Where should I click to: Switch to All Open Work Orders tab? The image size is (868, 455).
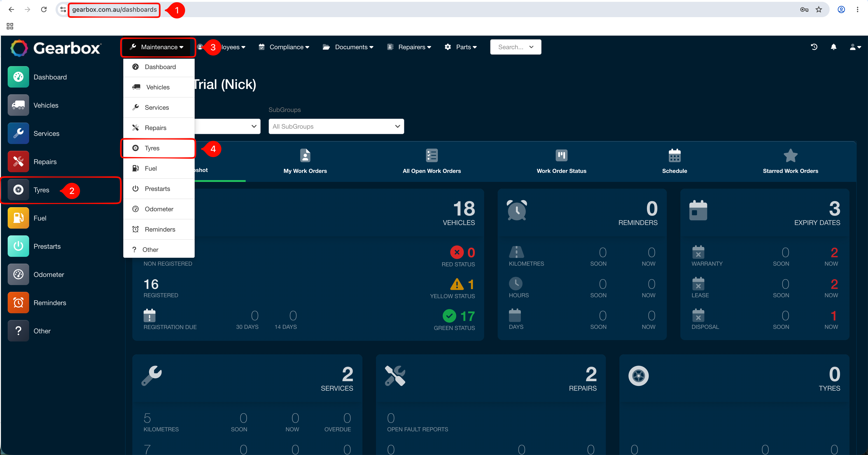pyautogui.click(x=432, y=161)
